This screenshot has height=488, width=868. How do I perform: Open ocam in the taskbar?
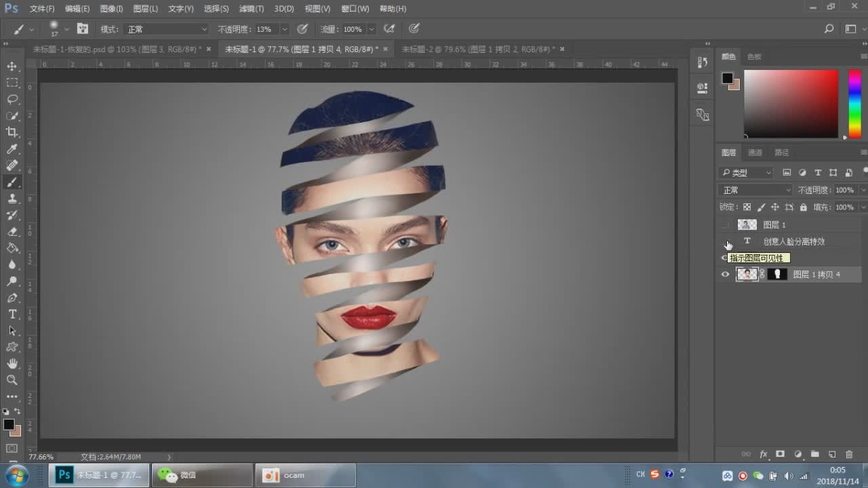tap(305, 475)
